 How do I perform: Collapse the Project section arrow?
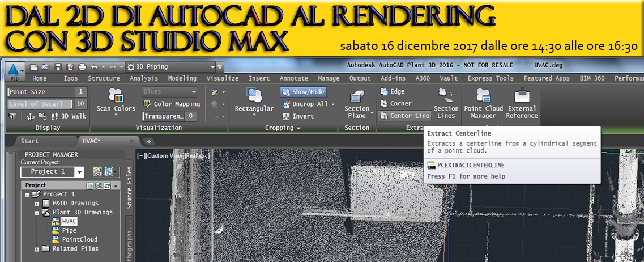pyautogui.click(x=116, y=186)
